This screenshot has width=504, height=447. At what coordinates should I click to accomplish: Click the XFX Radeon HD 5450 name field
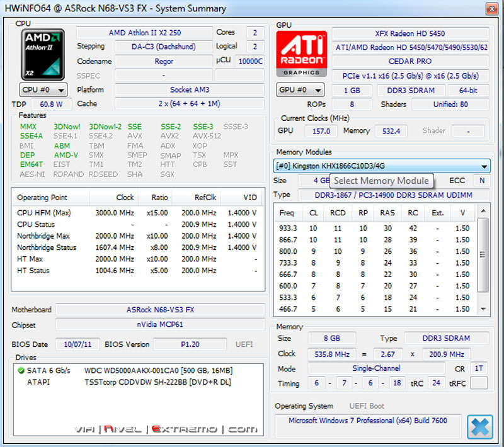tap(410, 33)
